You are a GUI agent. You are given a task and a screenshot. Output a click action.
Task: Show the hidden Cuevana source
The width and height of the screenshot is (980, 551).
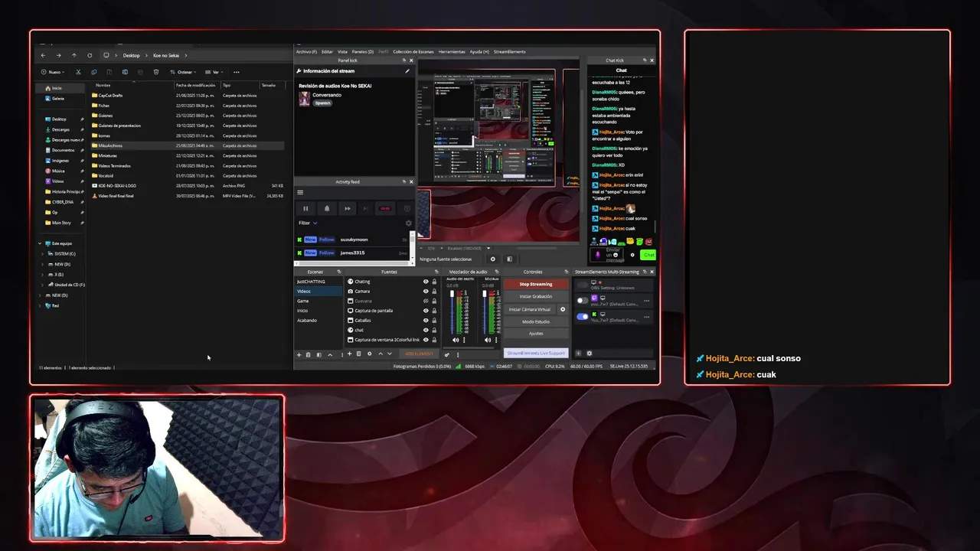426,301
